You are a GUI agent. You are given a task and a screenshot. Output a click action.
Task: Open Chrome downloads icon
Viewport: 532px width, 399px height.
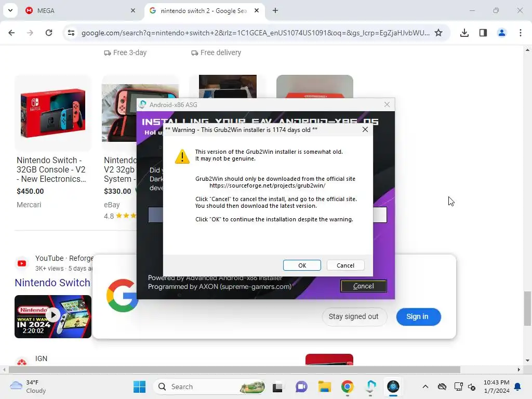(x=464, y=33)
